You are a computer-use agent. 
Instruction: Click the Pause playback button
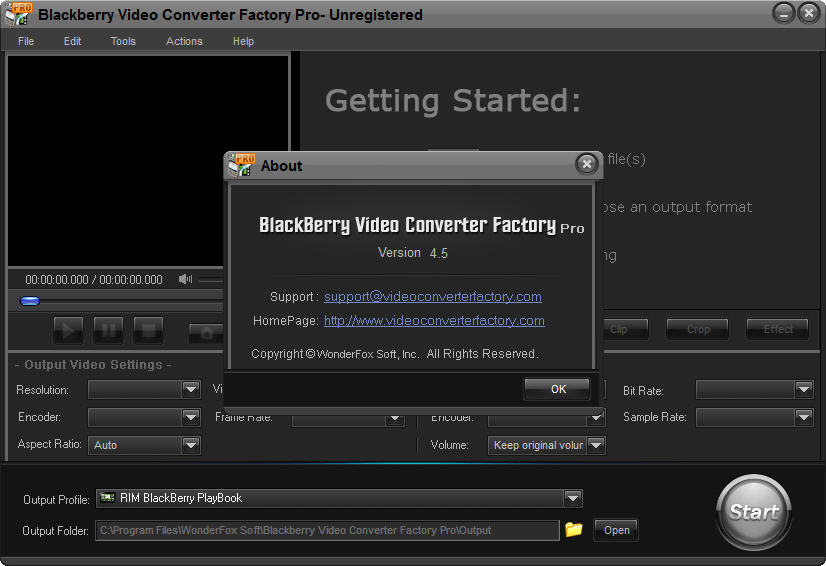tap(108, 330)
